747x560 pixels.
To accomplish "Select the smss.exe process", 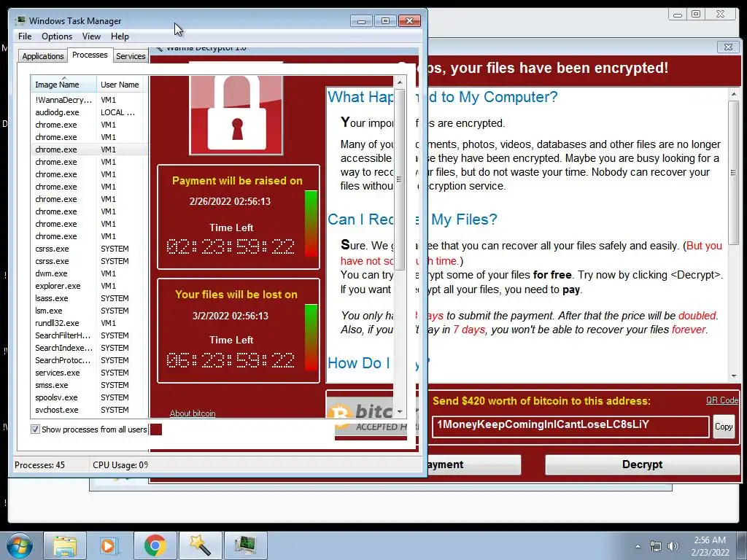I will coord(90,385).
